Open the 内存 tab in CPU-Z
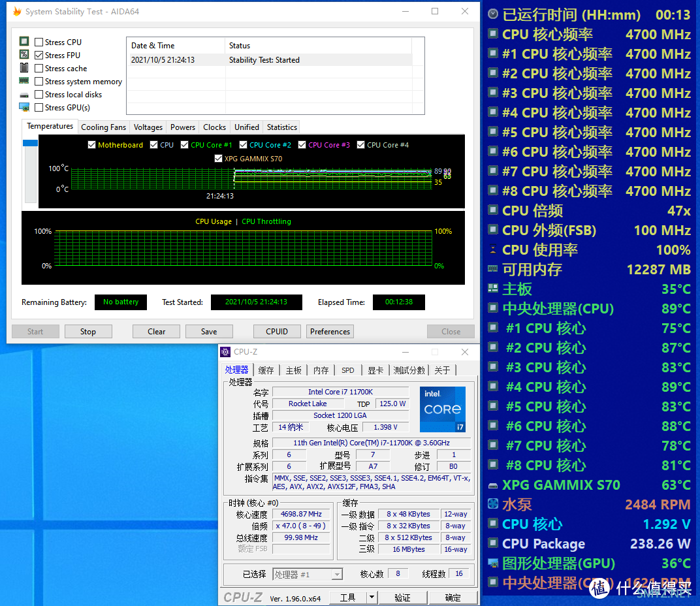The image size is (700, 606). coord(321,370)
